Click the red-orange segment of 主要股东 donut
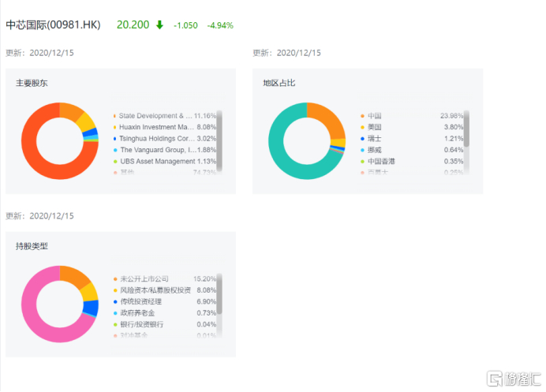The width and height of the screenshot is (546, 392). (x=35, y=157)
